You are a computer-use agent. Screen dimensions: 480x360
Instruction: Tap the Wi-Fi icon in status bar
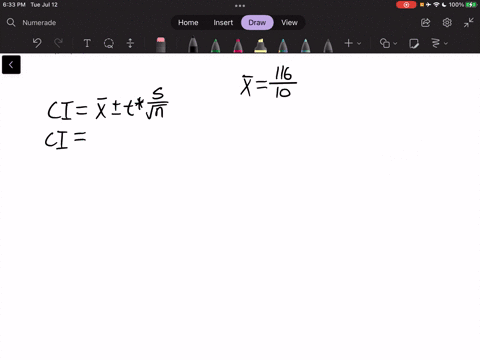coord(436,5)
